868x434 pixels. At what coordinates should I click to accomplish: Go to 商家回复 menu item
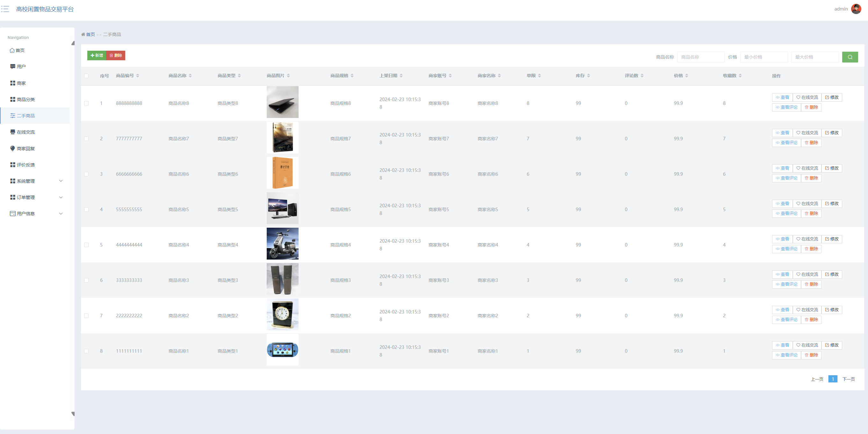click(25, 148)
